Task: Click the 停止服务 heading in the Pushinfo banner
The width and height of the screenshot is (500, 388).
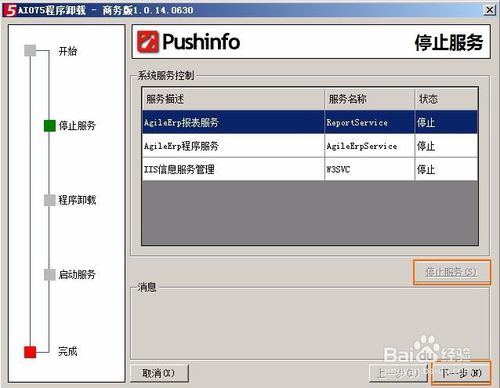Action: click(x=449, y=42)
